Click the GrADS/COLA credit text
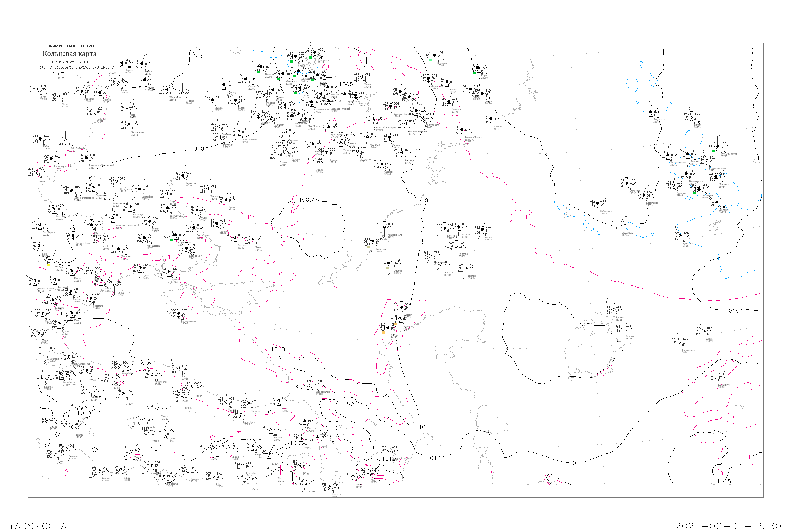The width and height of the screenshot is (798, 532). 35,526
